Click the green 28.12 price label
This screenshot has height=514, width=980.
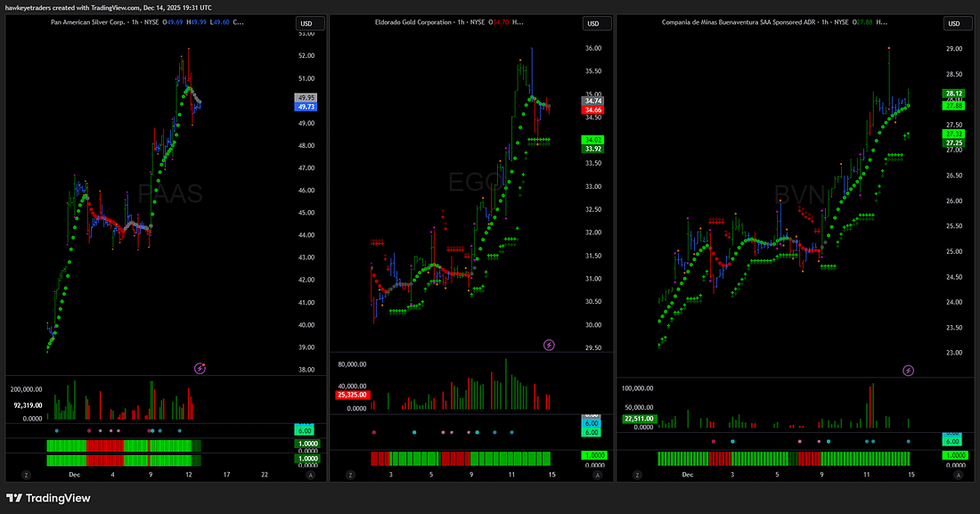[x=954, y=94]
